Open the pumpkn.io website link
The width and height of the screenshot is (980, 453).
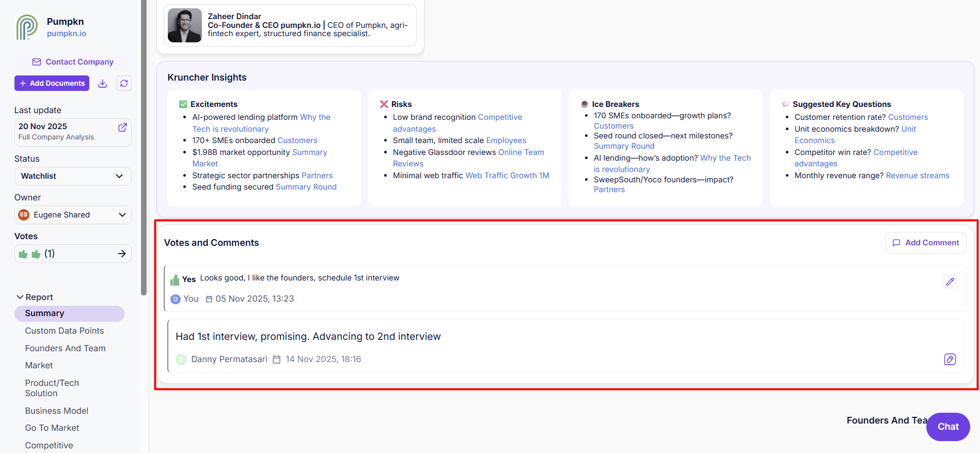coord(67,34)
